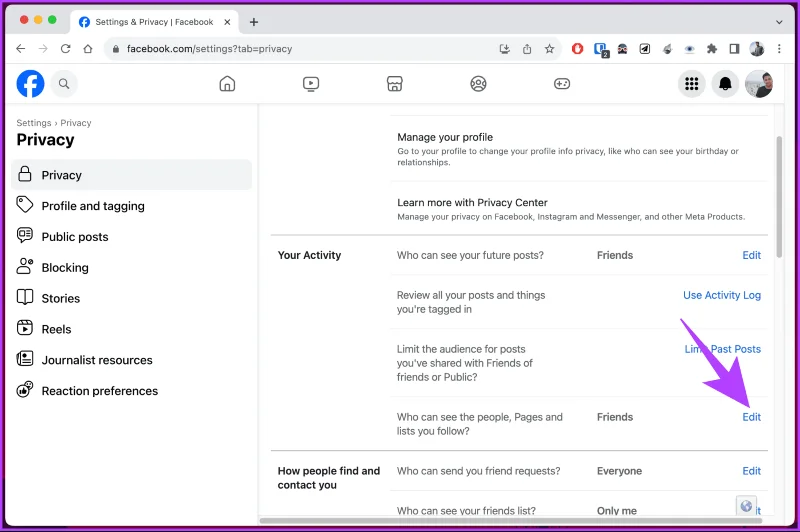This screenshot has width=800, height=532.
Task: Click Limit Past Posts
Action: click(x=722, y=349)
